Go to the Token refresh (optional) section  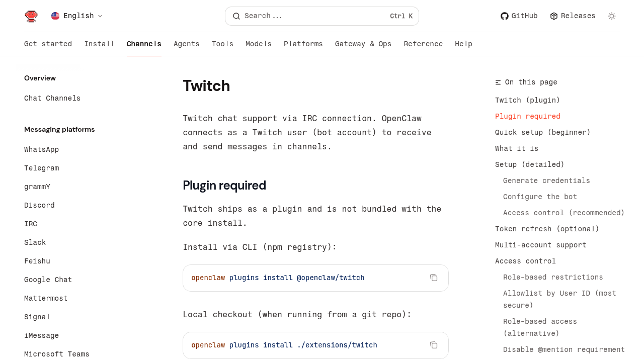point(547,229)
